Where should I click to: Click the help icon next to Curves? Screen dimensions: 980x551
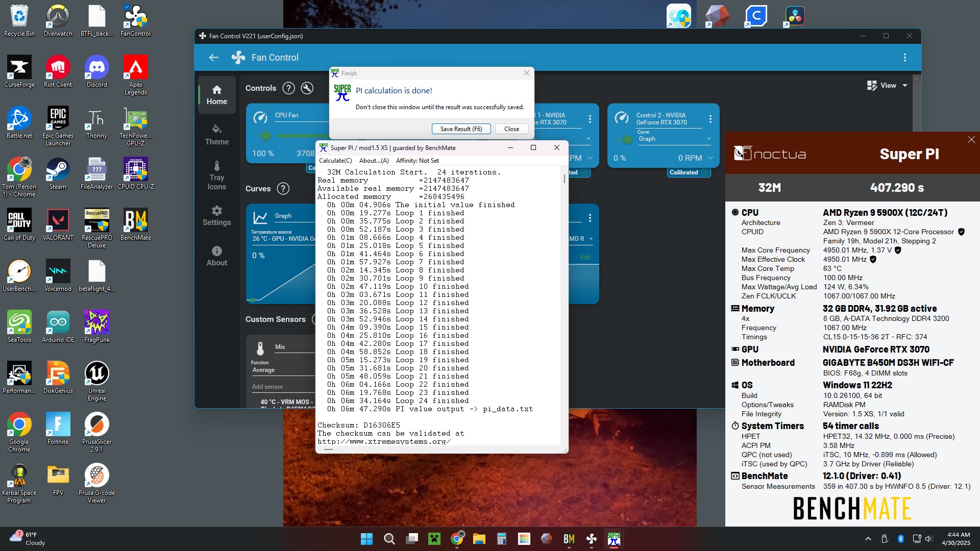point(283,189)
